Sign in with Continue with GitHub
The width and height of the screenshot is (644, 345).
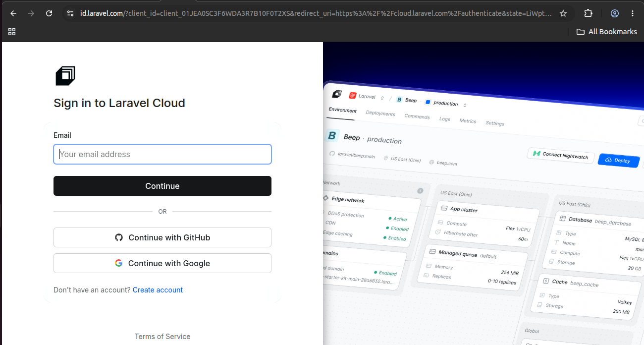[162, 237]
